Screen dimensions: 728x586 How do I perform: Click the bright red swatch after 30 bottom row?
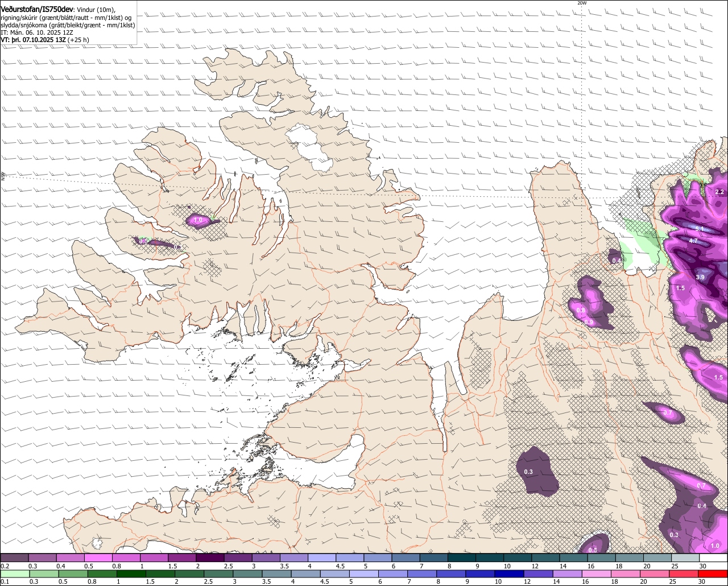(x=714, y=573)
